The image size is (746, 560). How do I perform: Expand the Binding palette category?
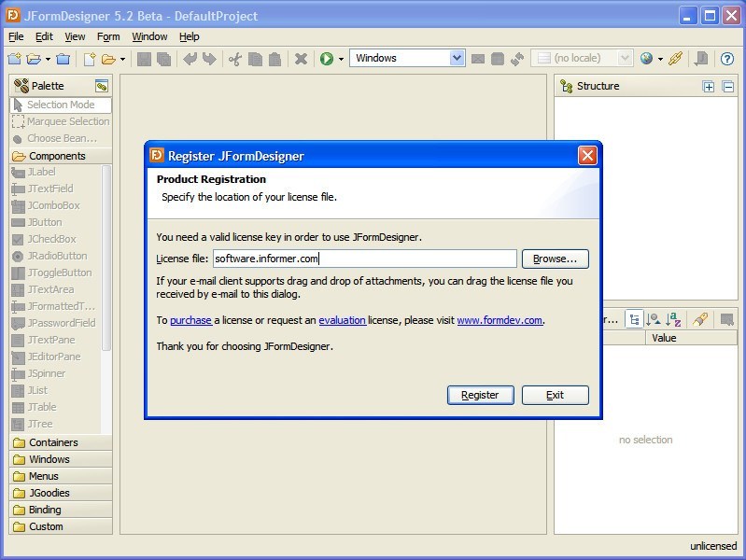pos(61,510)
